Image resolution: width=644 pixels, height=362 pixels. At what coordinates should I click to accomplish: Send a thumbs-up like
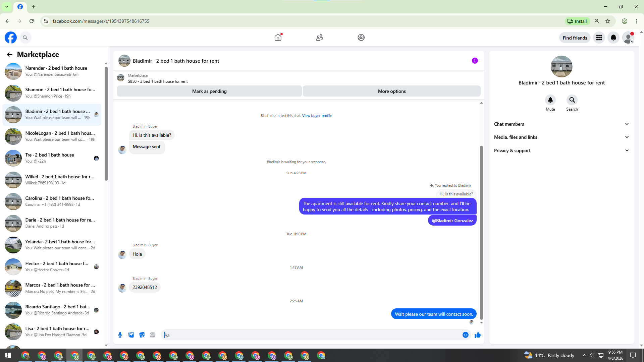click(x=477, y=335)
